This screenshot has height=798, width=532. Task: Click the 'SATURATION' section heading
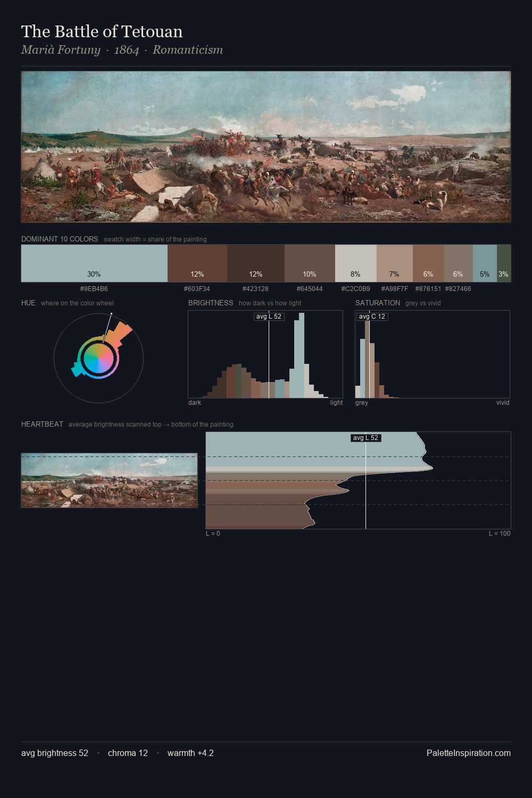coord(378,303)
